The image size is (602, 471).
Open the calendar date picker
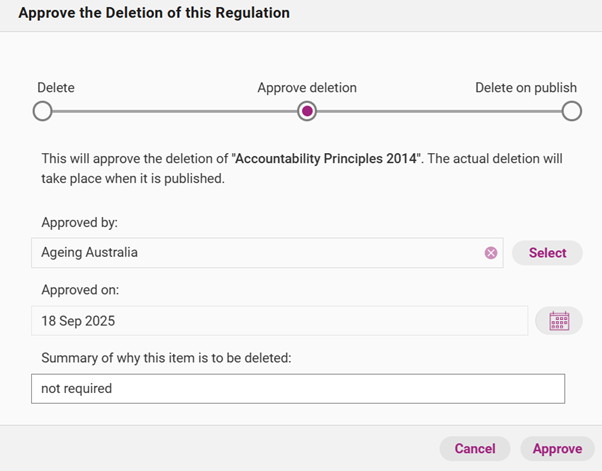[x=559, y=321]
